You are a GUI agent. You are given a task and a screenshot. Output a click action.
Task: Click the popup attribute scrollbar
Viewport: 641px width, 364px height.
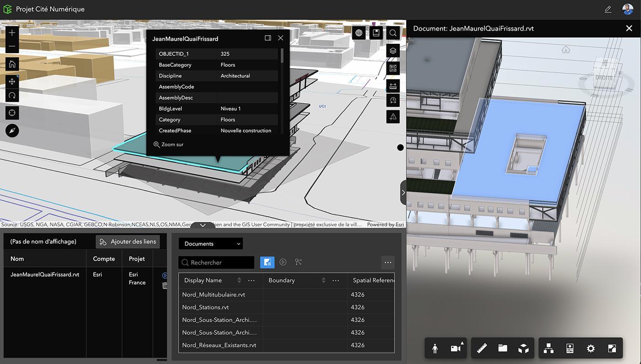[282, 56]
